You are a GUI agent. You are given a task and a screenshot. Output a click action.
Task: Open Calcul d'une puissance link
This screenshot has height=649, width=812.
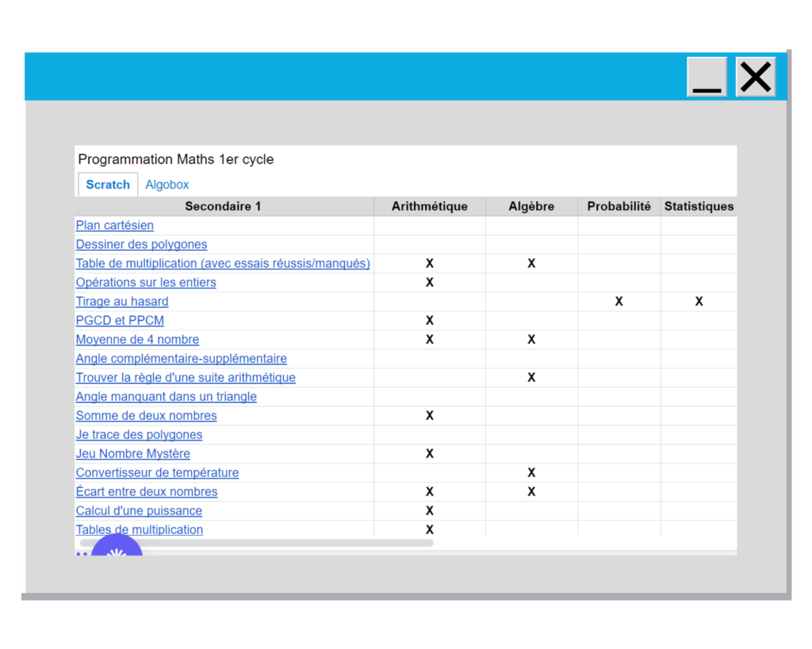tap(139, 511)
